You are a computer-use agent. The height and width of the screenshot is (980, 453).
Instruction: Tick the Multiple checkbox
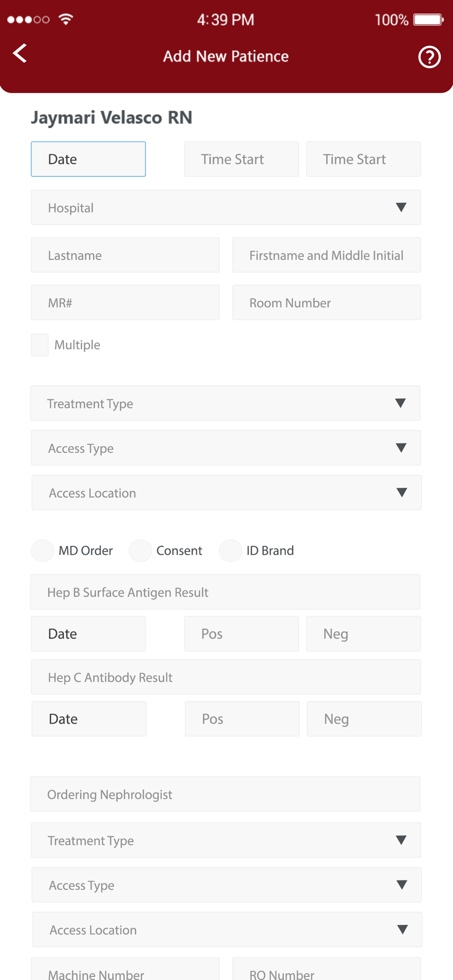pyautogui.click(x=40, y=345)
